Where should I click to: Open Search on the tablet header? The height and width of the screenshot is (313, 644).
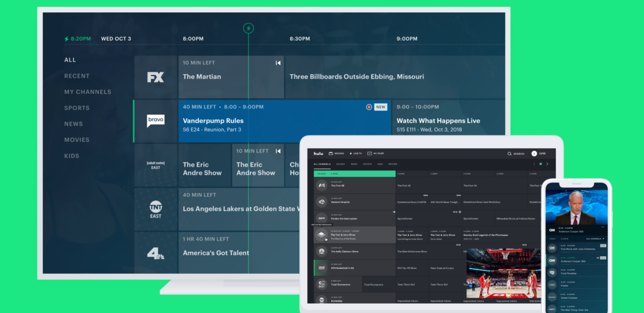[x=516, y=154]
